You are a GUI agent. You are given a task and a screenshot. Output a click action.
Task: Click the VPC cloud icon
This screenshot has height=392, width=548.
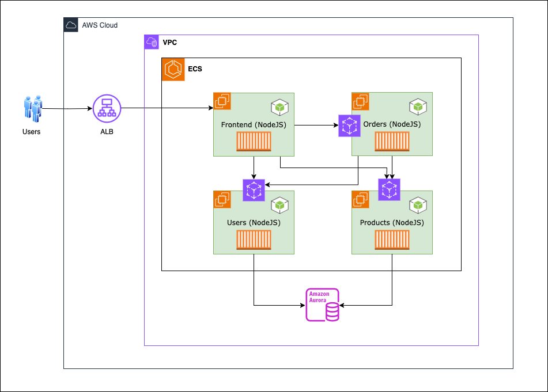point(152,41)
